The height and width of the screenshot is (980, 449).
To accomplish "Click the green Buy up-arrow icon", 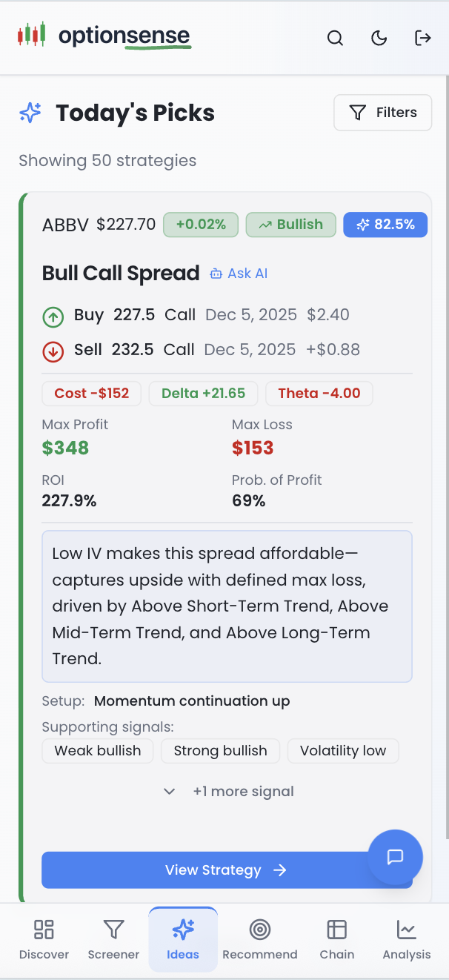I will [x=53, y=317].
